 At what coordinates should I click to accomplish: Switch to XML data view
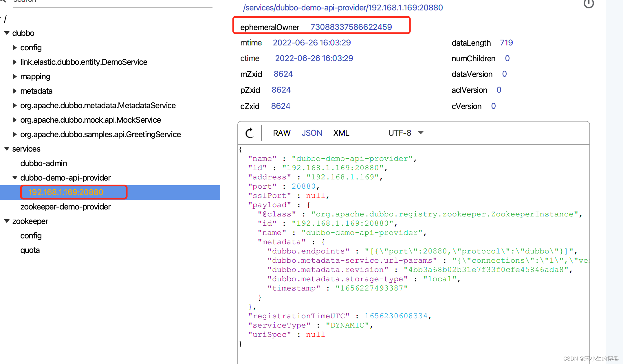(341, 133)
